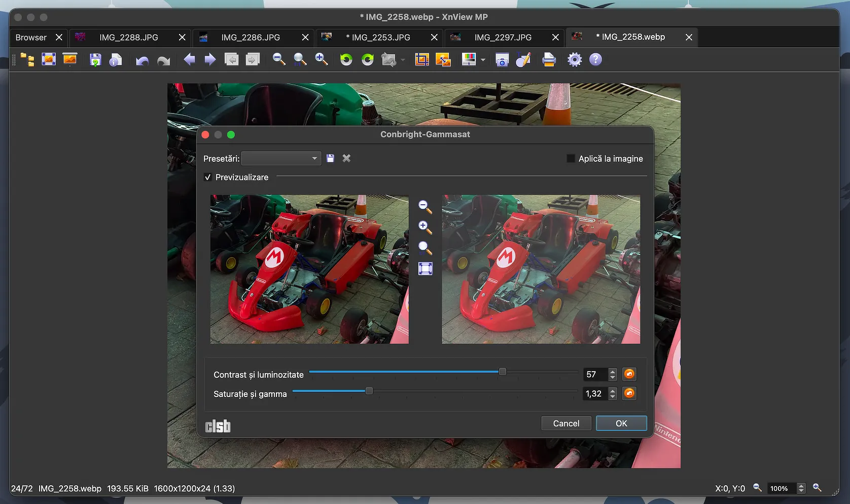Zoom in the preview with plus magnifier
The height and width of the screenshot is (504, 850).
point(425,227)
